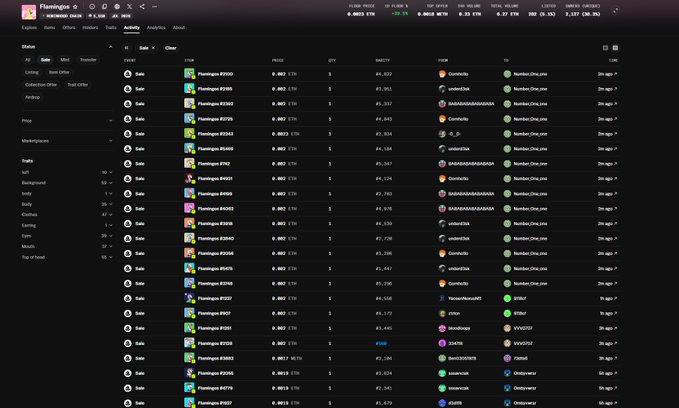Open the Flamingos #742 thumbnail
Screen dimensions: 679x408
[189, 164]
